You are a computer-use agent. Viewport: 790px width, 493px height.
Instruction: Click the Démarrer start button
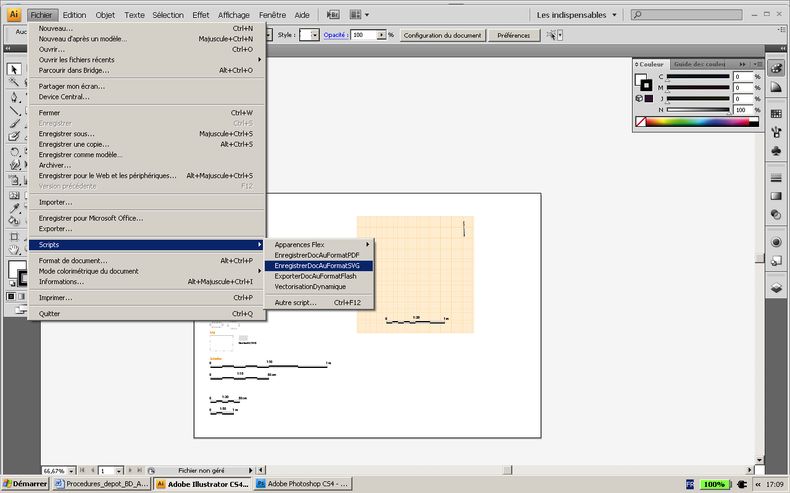pos(25,483)
